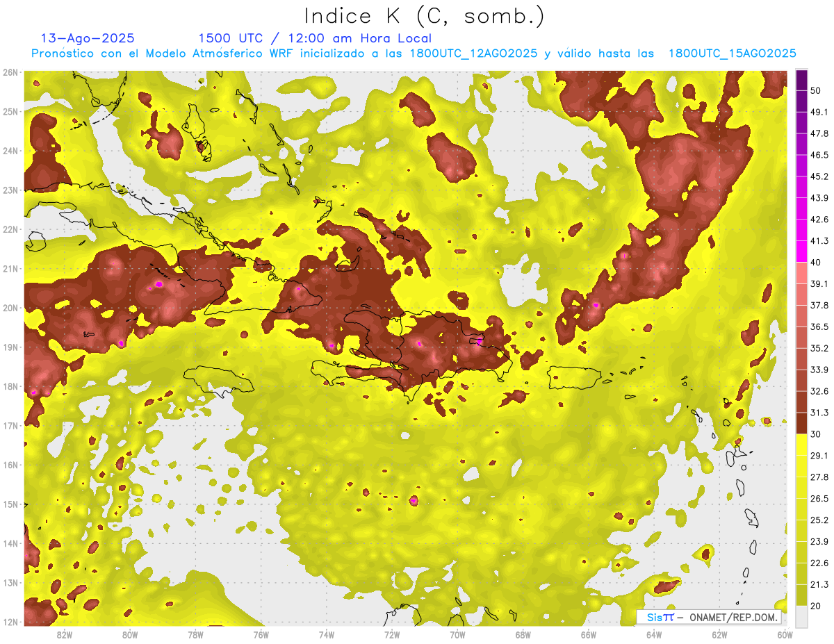
Task: Click the '25N' latitude label
Action: [11, 112]
